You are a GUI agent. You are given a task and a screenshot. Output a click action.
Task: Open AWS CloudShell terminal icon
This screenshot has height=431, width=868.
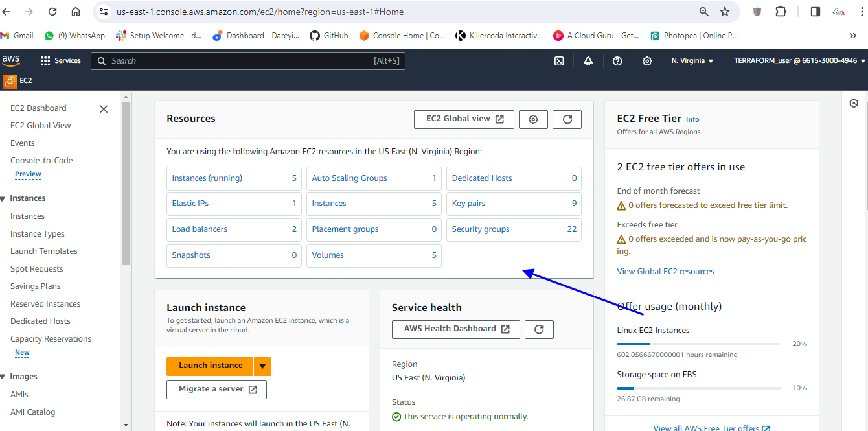tap(559, 61)
